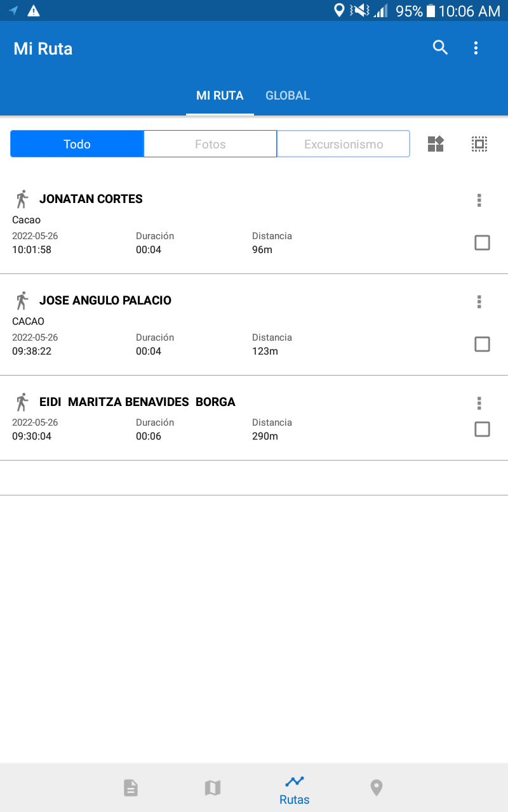
Task: Open the search icon in header
Action: tap(440, 48)
